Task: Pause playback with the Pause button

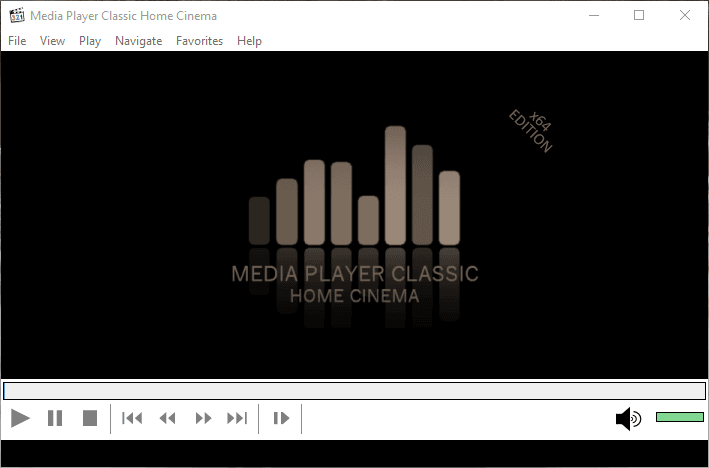Action: pos(55,418)
